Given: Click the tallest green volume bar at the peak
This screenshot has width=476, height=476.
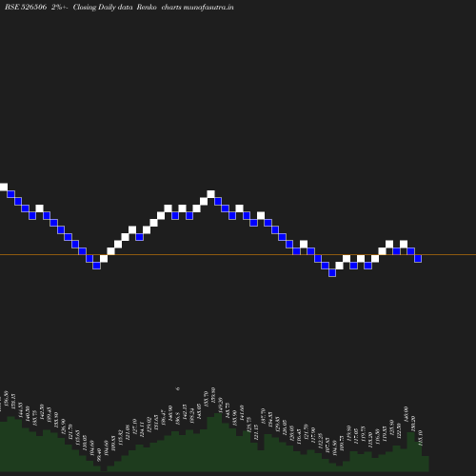Looking at the screenshot, I should coord(218,442).
